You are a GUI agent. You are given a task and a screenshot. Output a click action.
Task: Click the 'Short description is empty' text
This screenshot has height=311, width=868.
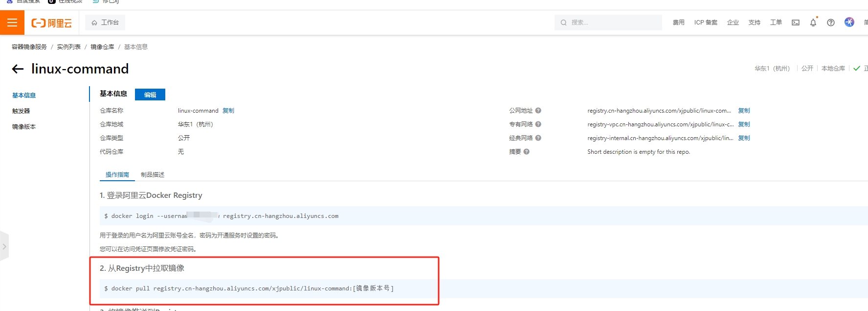coord(639,152)
